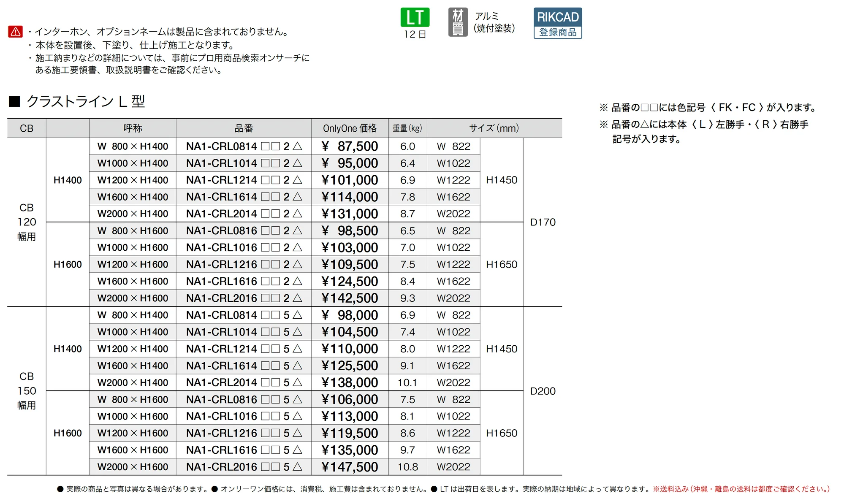The image size is (844, 504).
Task: Click the left-hand/right-hand △ symbol note
Action: tap(704, 131)
